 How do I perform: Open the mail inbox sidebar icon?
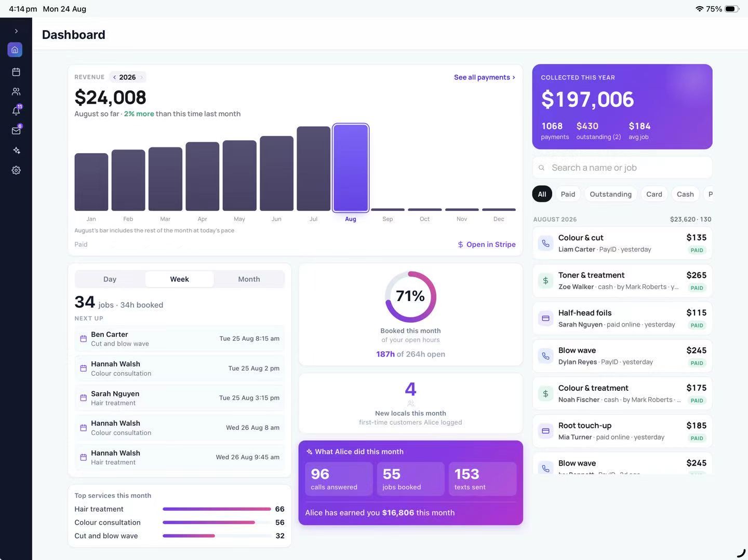(16, 130)
